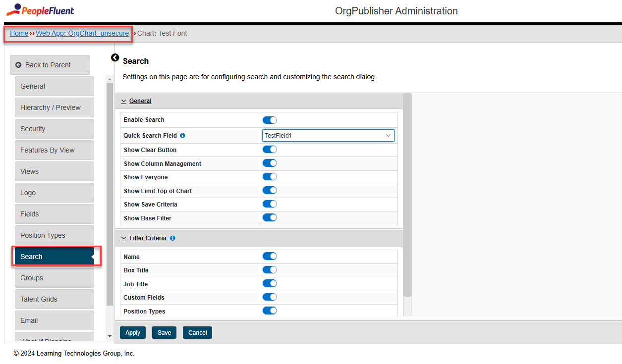Switch to the Position Types tab
Image resolution: width=622 pixels, height=364 pixels.
54,235
